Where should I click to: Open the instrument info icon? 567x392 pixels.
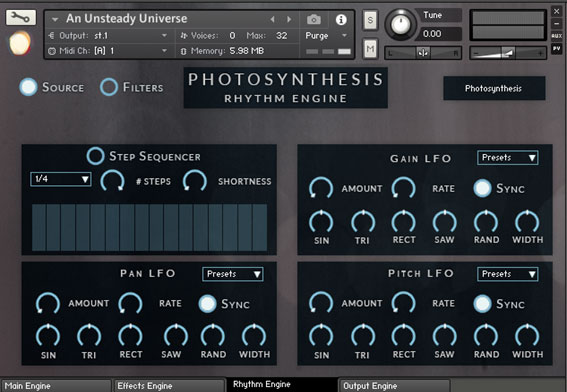(x=341, y=20)
